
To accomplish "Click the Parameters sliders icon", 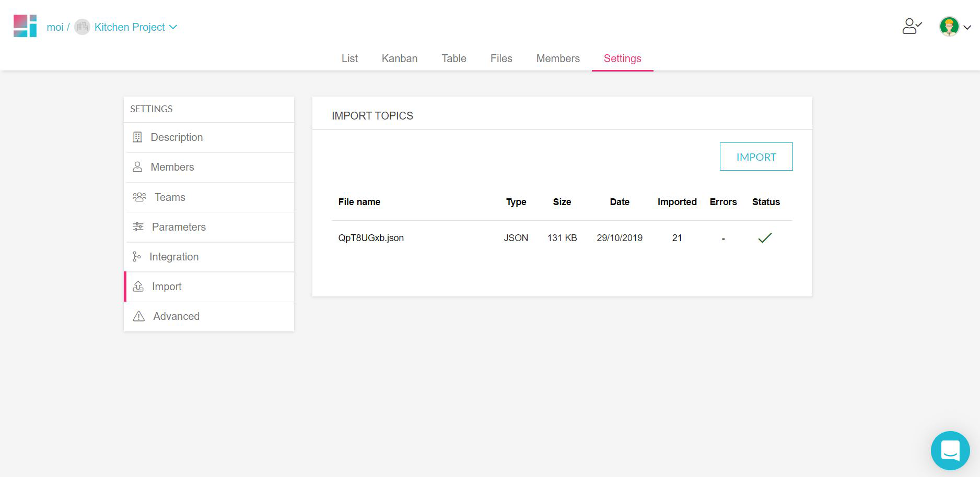I will point(137,226).
